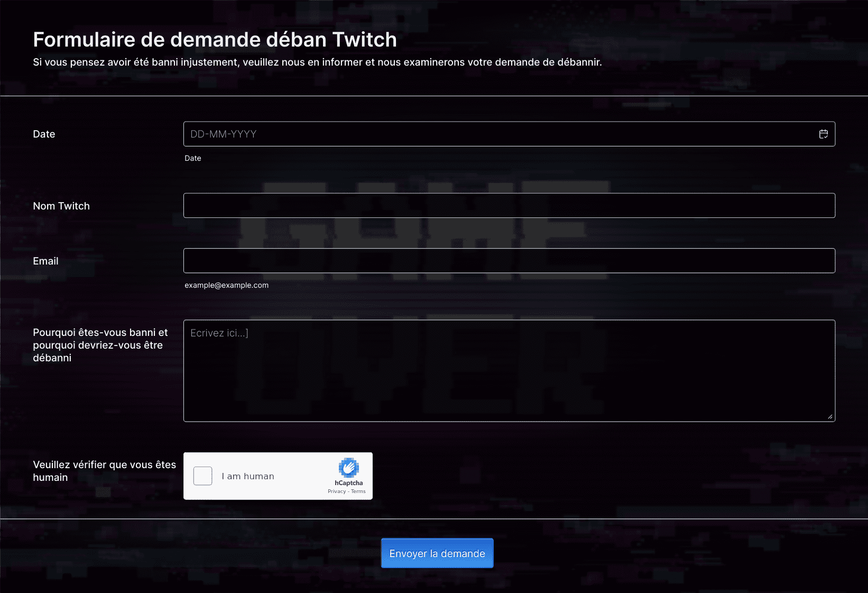Screen dimensions: 868x593
Task: Click the Veuillez vérifier que vous êtes humain label
Action: pyautogui.click(x=105, y=471)
